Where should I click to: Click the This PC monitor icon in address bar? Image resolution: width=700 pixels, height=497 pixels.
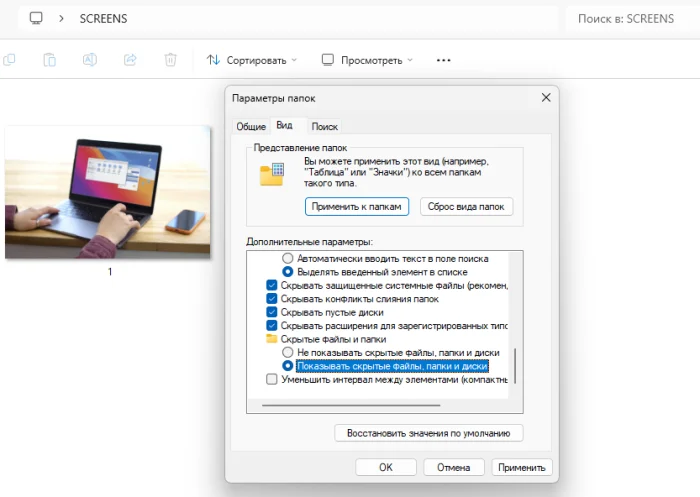tap(36, 18)
